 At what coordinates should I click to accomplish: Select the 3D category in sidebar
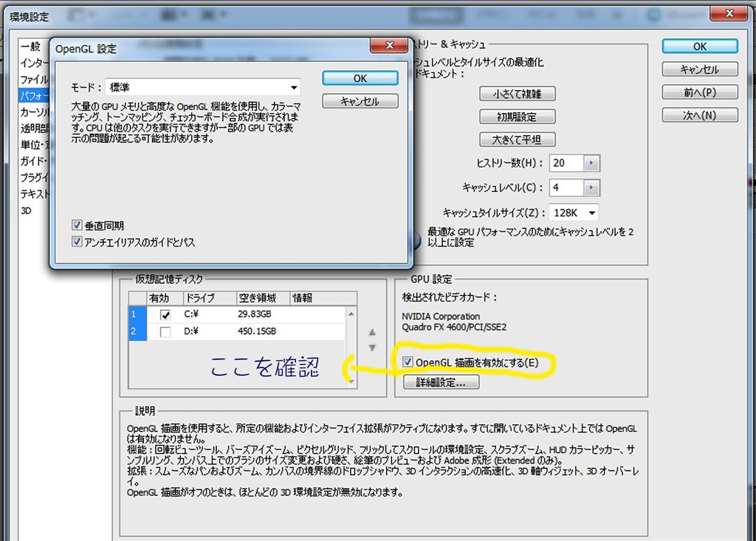point(26,210)
